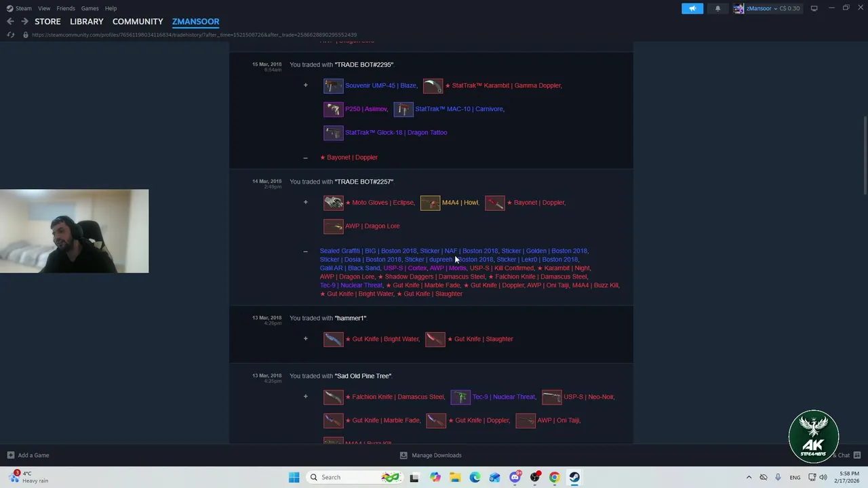The width and height of the screenshot is (868, 488).
Task: Open the Windows Start menu
Action: (x=294, y=477)
